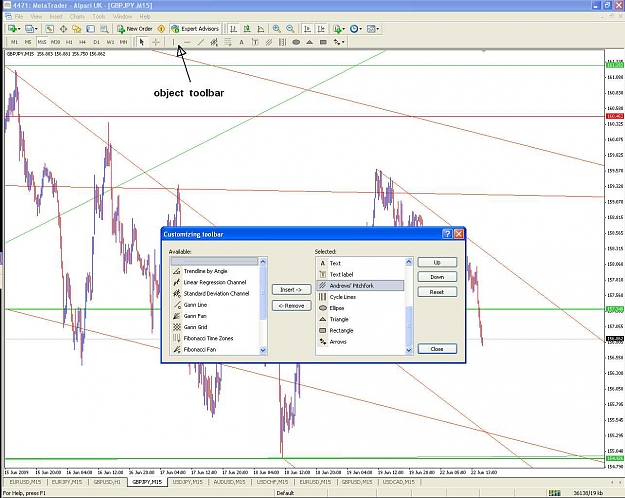Pick the Horizontal Line drawing tool
Image resolution: width=625 pixels, height=498 pixels.
187,42
